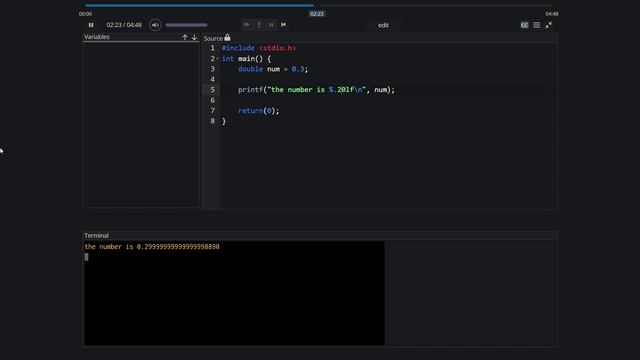
Task: Collapse the main function fold arrow on line 2
Action: coord(217,59)
